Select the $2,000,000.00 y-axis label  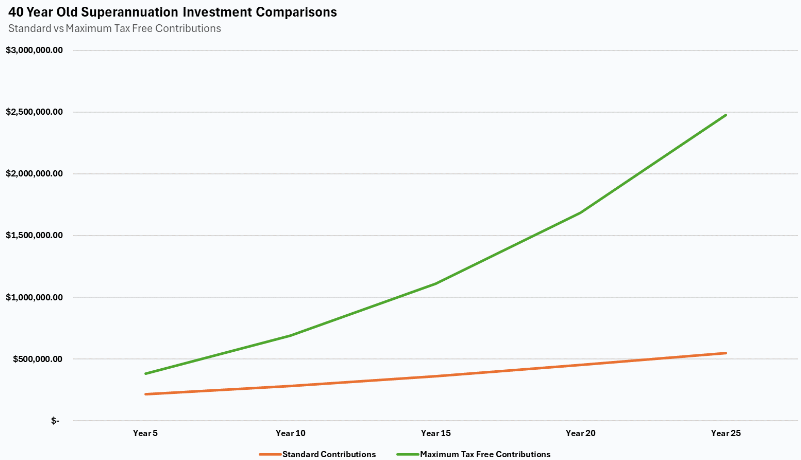click(x=35, y=174)
